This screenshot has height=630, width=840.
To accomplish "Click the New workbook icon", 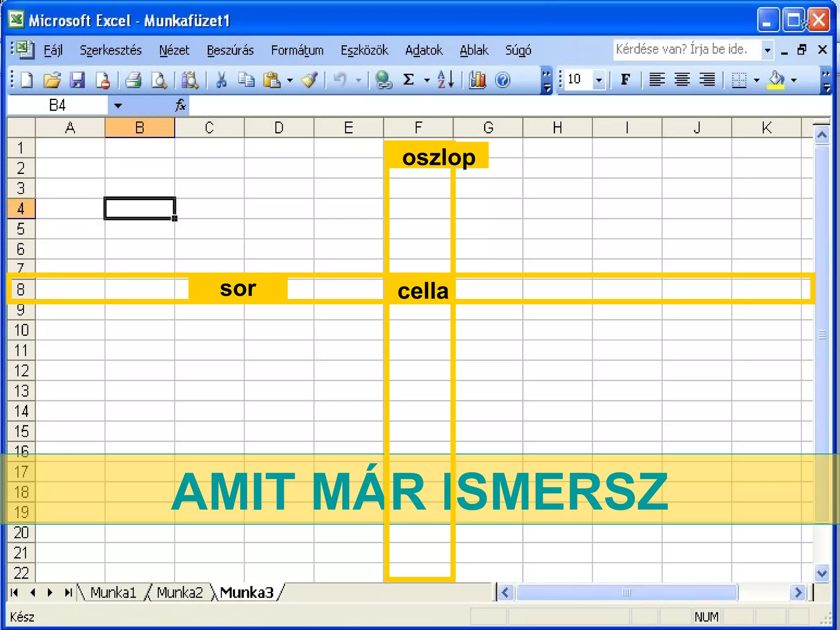I will point(27,80).
